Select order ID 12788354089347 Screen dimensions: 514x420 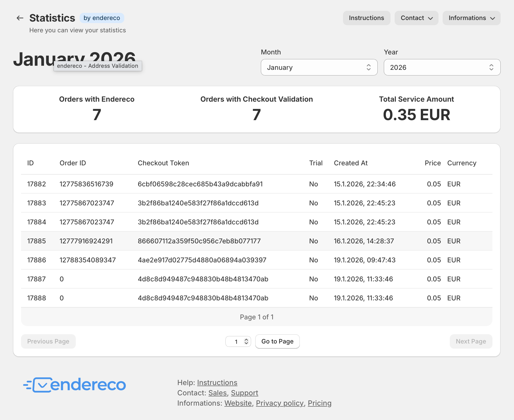click(88, 260)
